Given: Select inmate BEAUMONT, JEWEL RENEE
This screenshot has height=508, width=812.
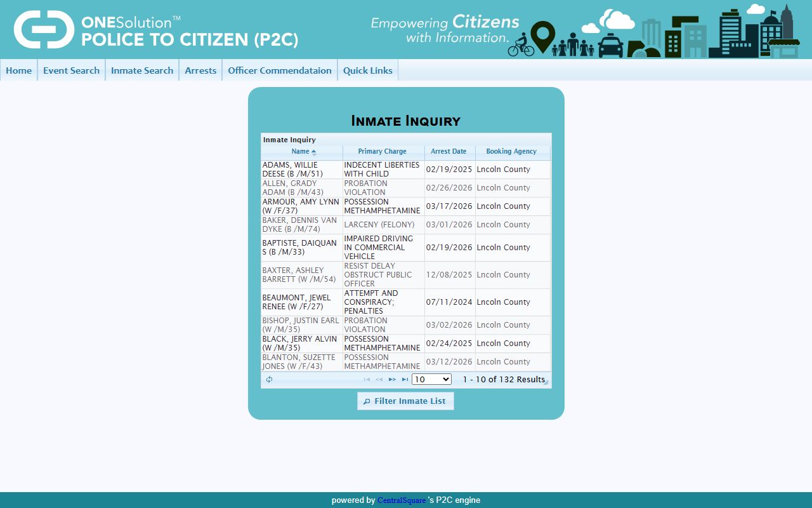Looking at the screenshot, I should click(x=406, y=302).
